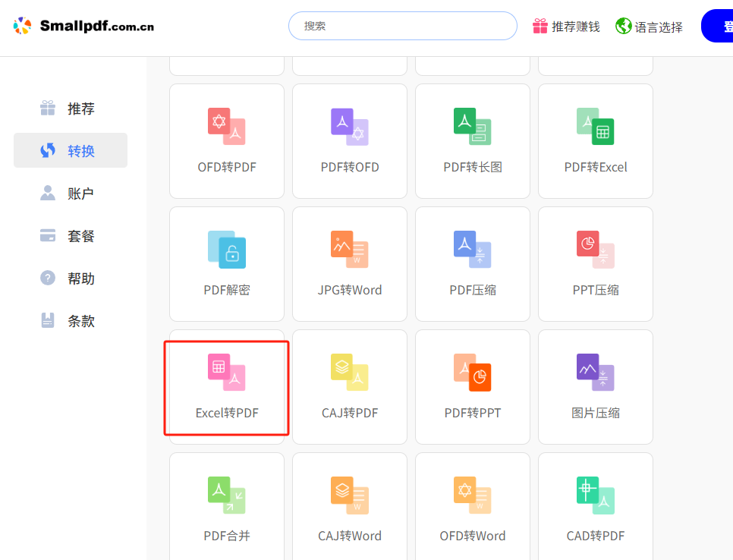Focus the 搜索 search field
Viewport: 733px width, 560px height.
click(402, 26)
